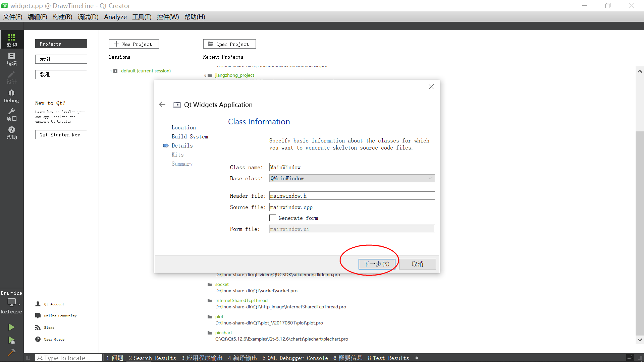644x362 pixels.
Task: Click the Class name input field
Action: pos(352,167)
